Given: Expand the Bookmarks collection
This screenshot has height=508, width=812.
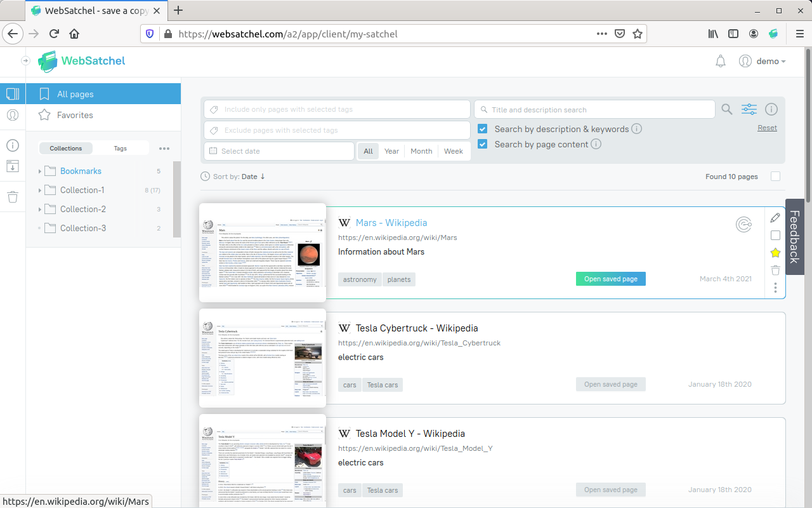Looking at the screenshot, I should click(x=39, y=171).
